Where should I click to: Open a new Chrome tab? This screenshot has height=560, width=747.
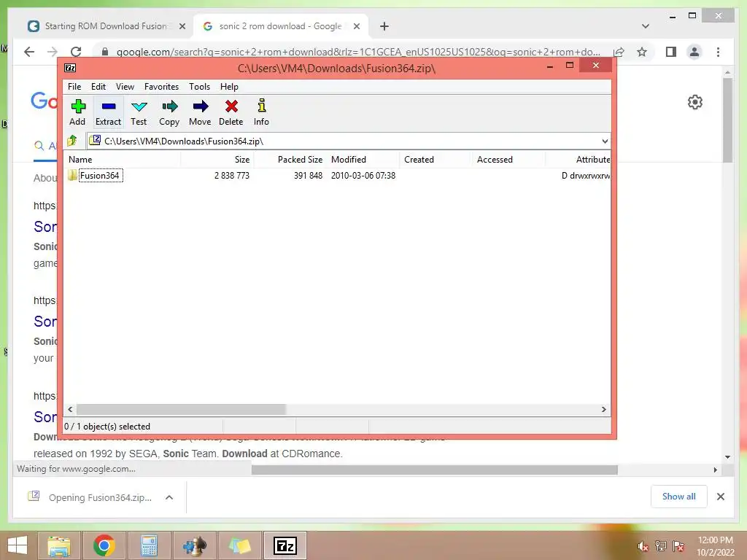coord(384,27)
